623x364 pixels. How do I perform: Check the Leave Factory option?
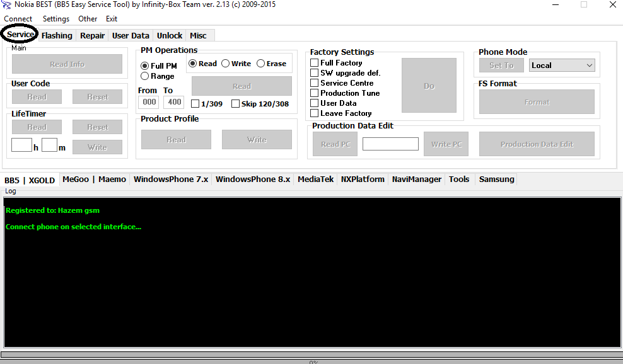point(341,113)
